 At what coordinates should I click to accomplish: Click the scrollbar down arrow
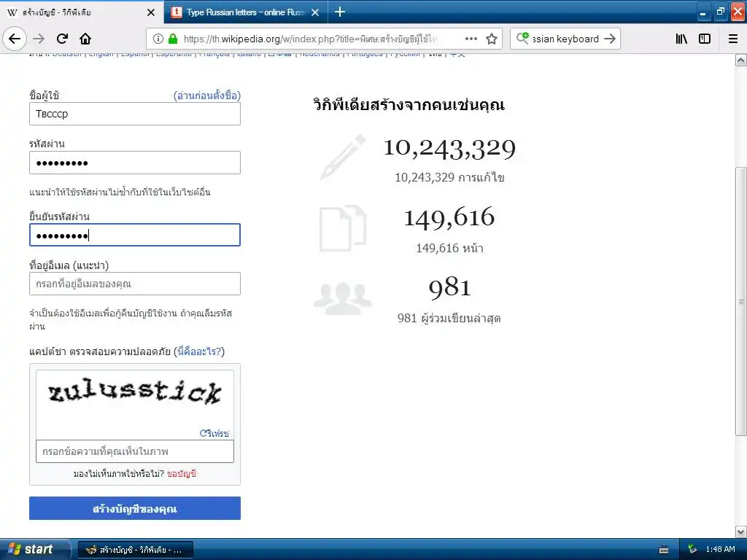pos(741,532)
